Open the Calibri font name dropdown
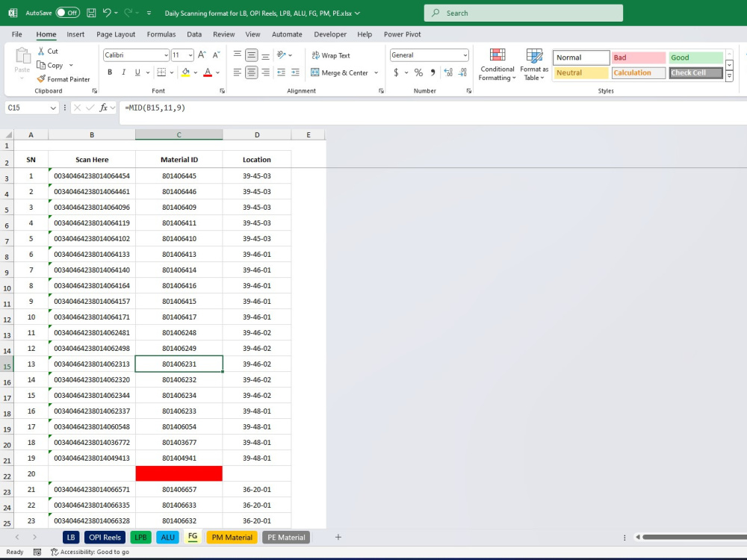Image resolution: width=747 pixels, height=560 pixels. click(167, 55)
